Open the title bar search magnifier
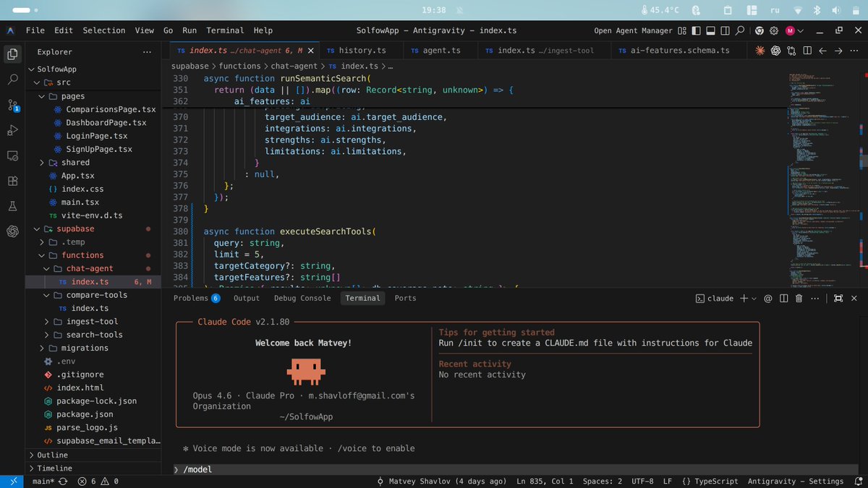Image resolution: width=868 pixels, height=488 pixels. click(740, 30)
